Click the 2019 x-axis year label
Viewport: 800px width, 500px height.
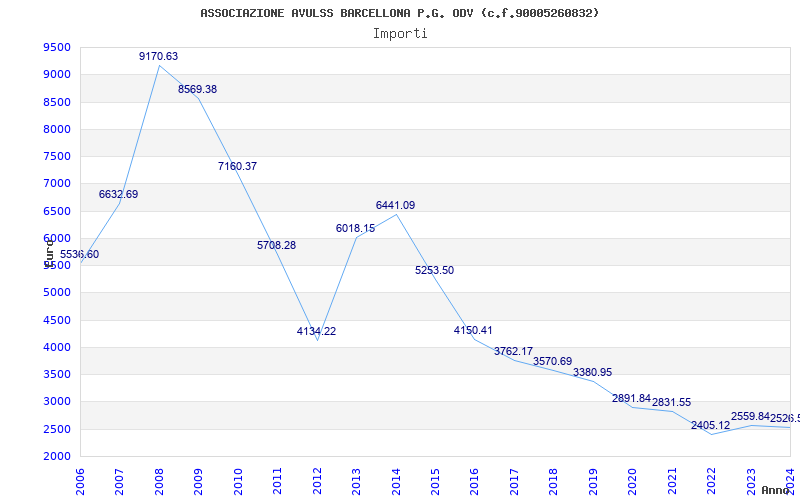click(593, 482)
